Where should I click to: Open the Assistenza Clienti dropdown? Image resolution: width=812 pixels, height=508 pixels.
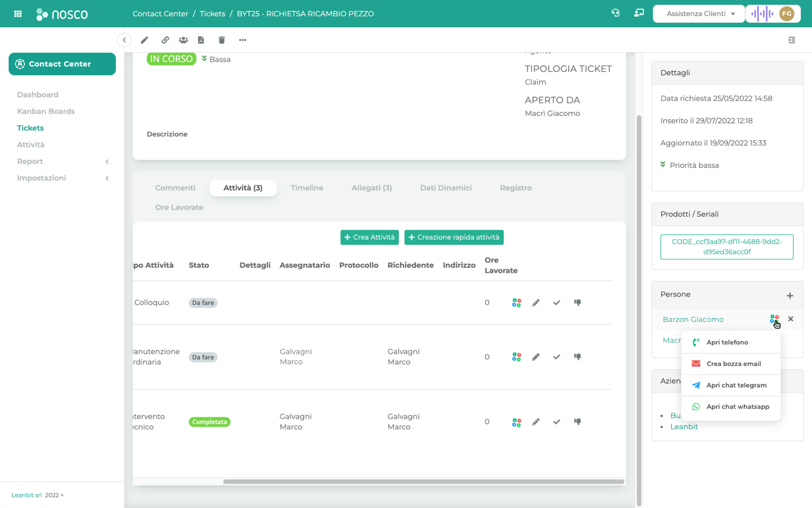pos(700,14)
